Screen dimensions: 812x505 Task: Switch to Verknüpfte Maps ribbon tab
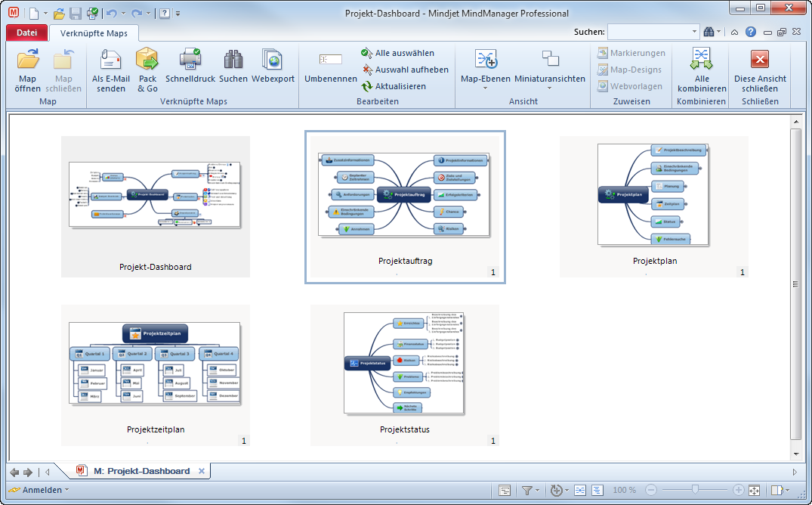coord(94,33)
